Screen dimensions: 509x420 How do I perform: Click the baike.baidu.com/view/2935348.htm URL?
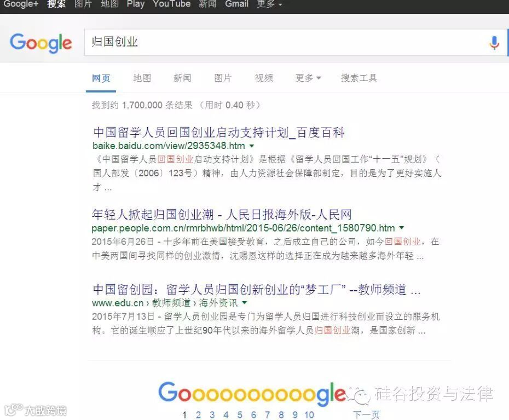click(169, 146)
